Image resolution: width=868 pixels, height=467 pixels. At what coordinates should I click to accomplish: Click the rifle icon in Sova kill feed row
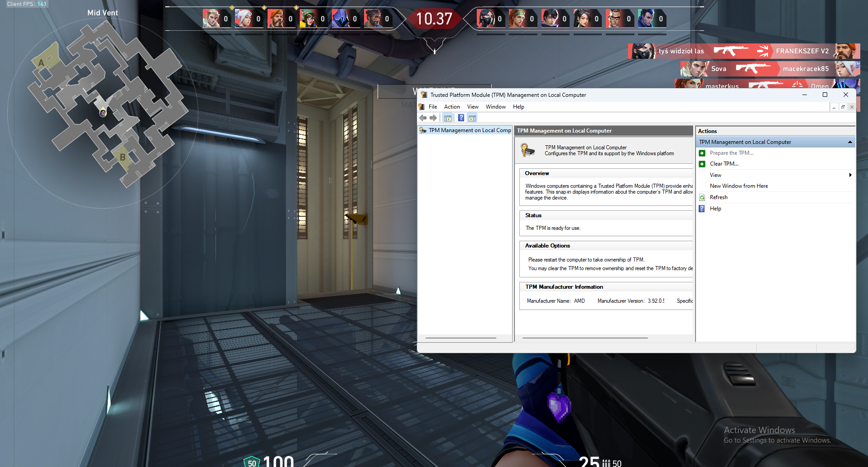[x=753, y=69]
